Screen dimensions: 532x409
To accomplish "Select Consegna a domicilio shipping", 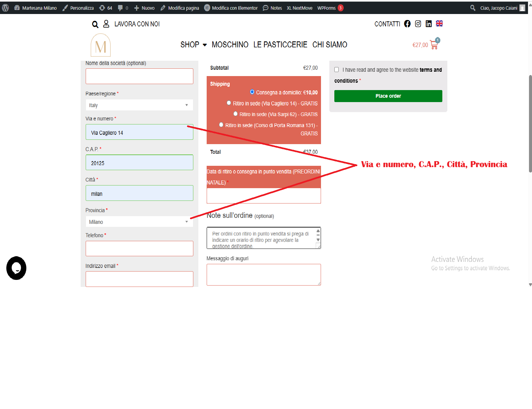I will click(x=252, y=92).
